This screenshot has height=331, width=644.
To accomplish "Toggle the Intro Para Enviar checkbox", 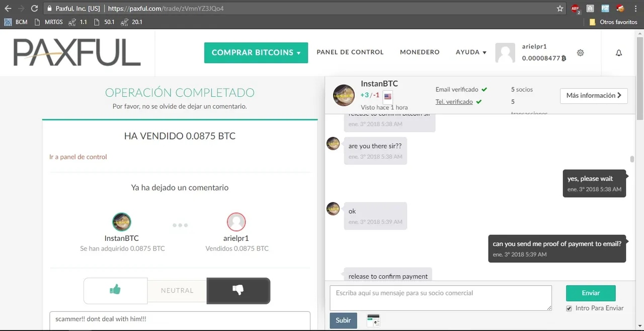I will (569, 308).
